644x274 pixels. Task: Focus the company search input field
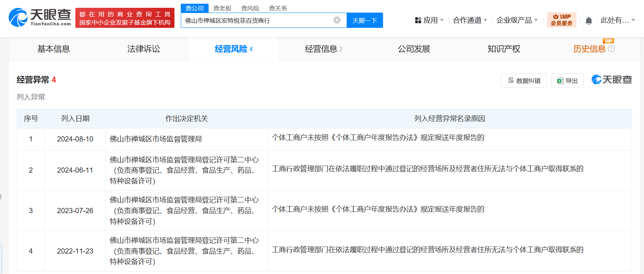(x=257, y=20)
